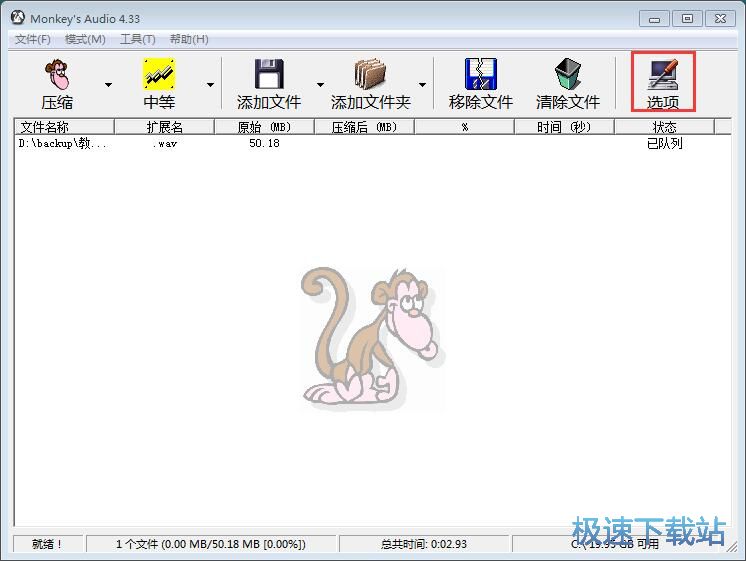746x561 pixels.
Task: Open the 帮助(H) menu
Action: coord(189,39)
